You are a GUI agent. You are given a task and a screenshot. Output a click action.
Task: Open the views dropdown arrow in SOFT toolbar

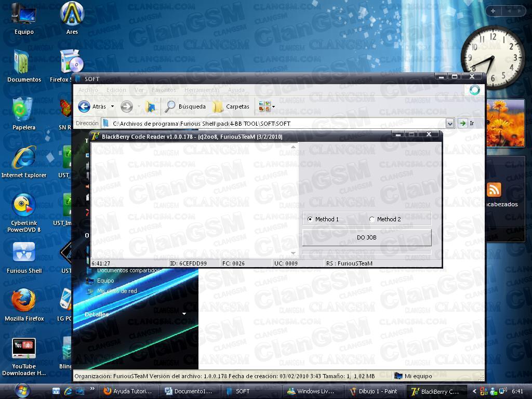(x=273, y=107)
